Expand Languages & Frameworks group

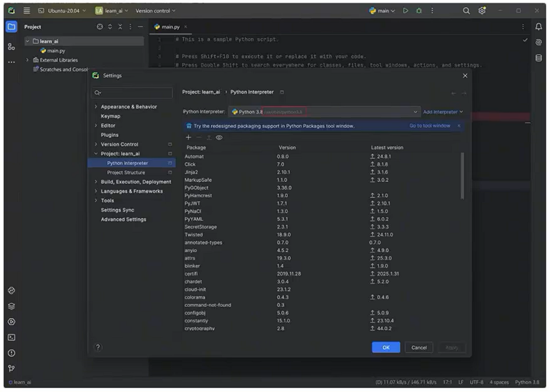tap(96, 191)
